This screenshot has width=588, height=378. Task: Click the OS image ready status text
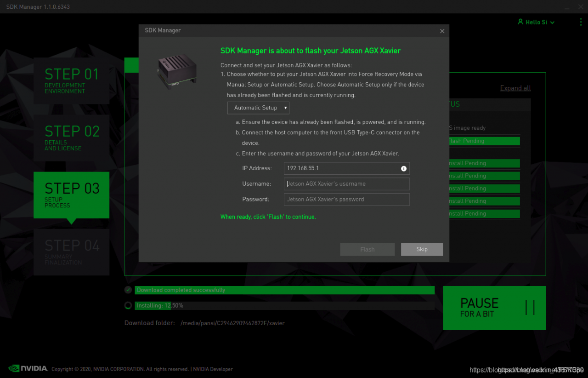(467, 128)
